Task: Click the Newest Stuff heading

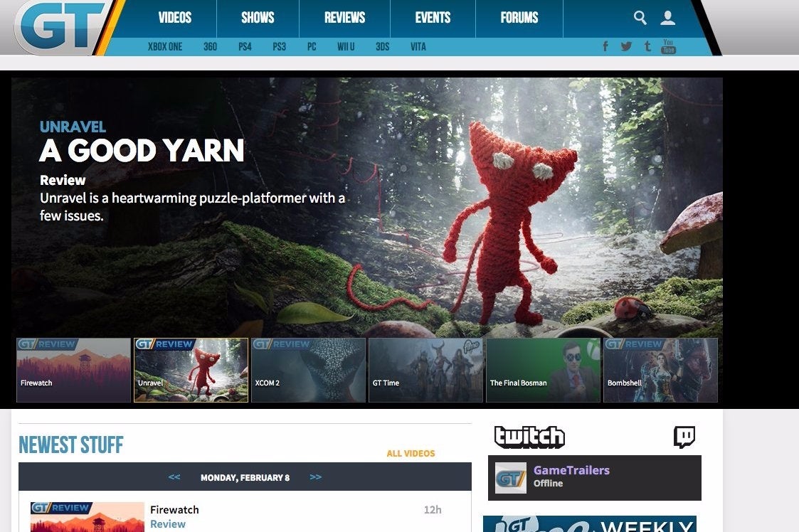Action: click(71, 445)
